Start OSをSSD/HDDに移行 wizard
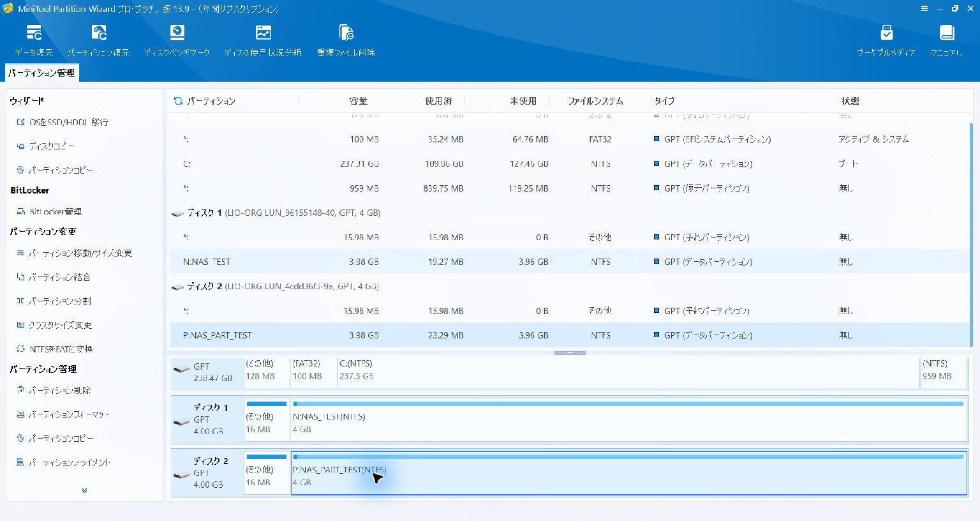 click(63, 122)
